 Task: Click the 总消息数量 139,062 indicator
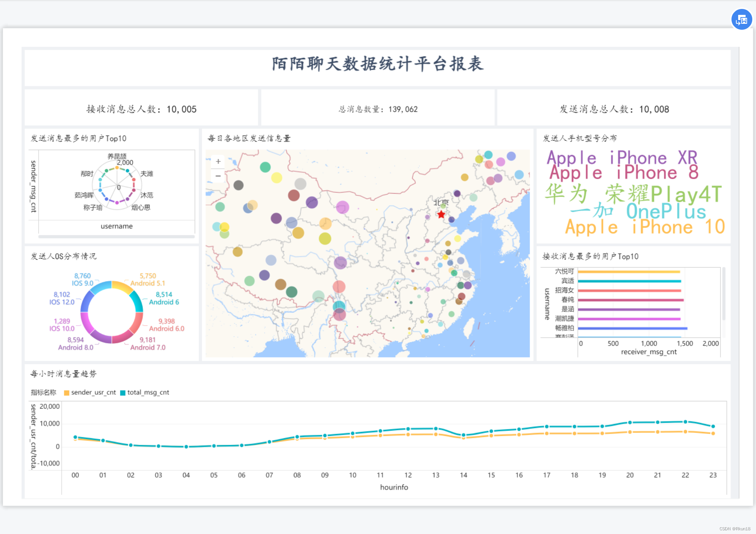tap(378, 109)
